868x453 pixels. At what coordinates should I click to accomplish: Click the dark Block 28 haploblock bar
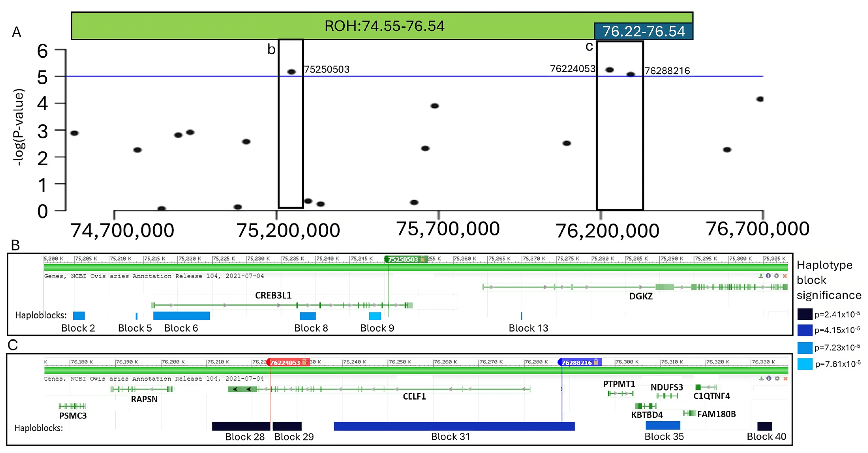coord(241,426)
